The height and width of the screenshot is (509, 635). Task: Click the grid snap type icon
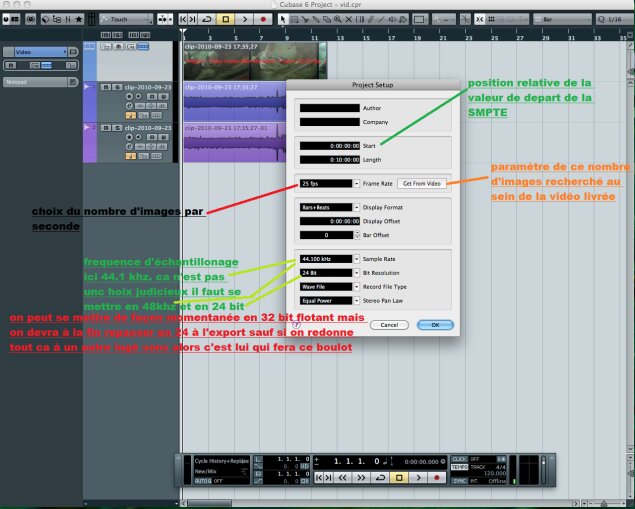tap(491, 19)
